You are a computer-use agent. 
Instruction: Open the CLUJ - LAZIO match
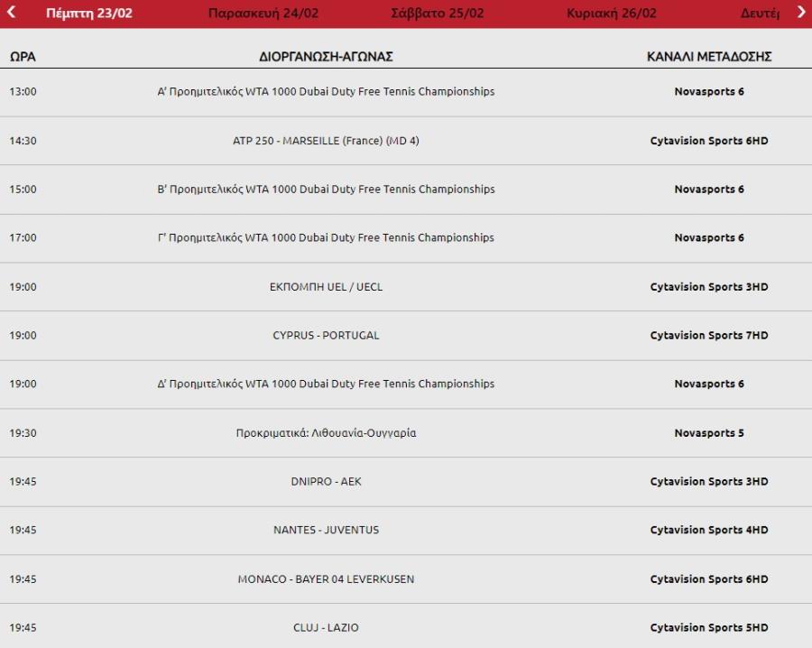click(326, 628)
